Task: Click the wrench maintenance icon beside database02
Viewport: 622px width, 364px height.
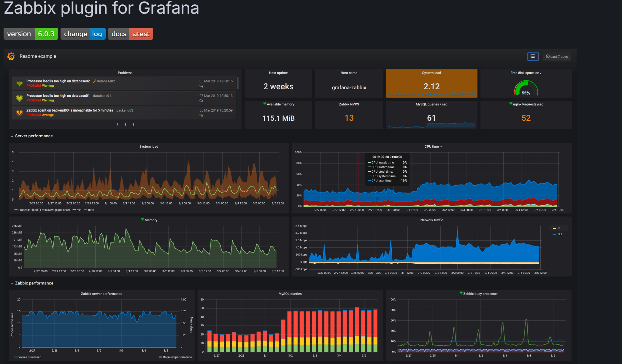Action: 95,81
